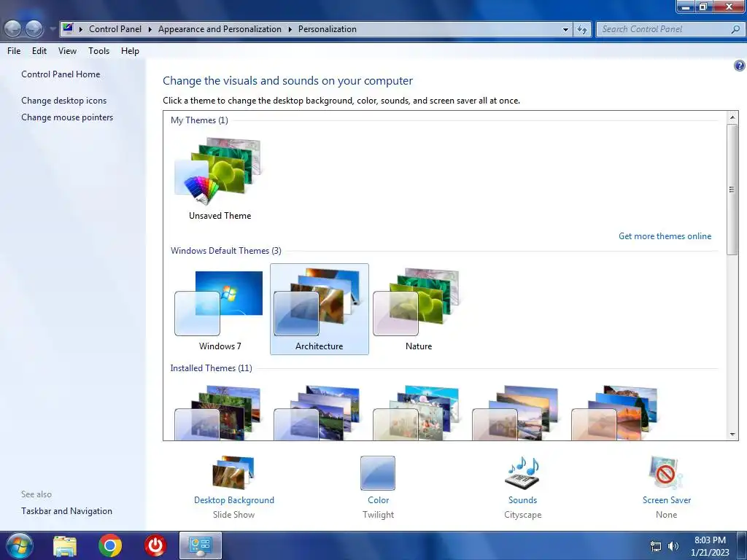Open the Screen Saver icon
The width and height of the screenshot is (747, 560).
665,472
